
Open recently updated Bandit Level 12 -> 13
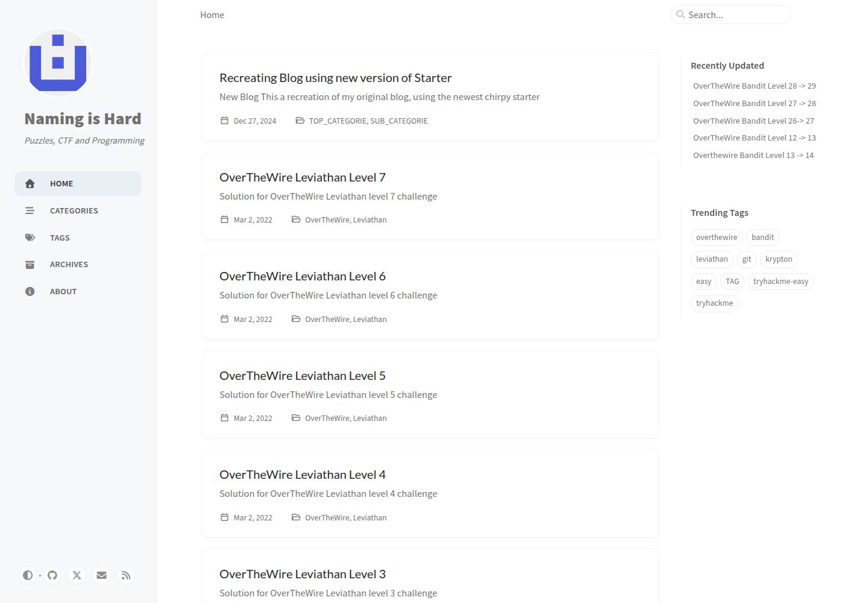pos(754,138)
